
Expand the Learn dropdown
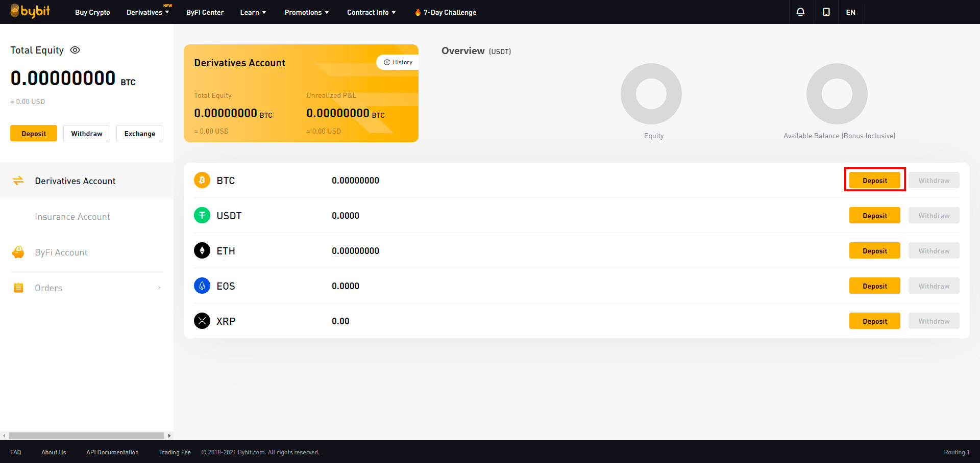point(253,12)
